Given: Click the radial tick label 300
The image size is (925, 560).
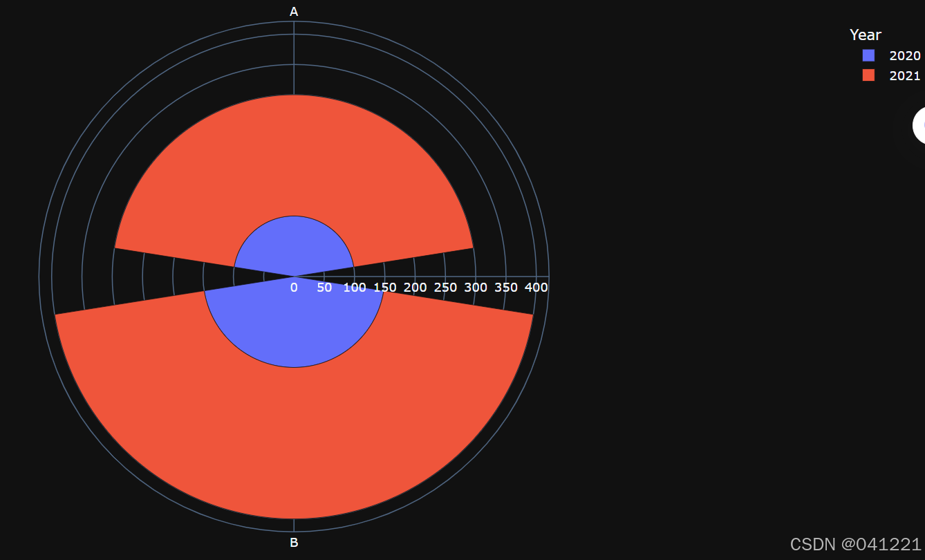Looking at the screenshot, I should [x=476, y=287].
